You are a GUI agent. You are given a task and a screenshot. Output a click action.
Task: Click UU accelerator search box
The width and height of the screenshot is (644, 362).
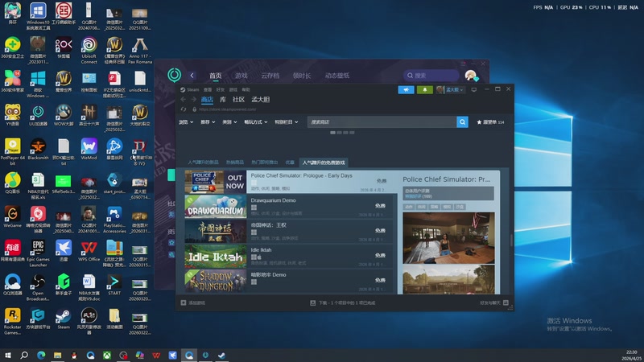coord(431,76)
